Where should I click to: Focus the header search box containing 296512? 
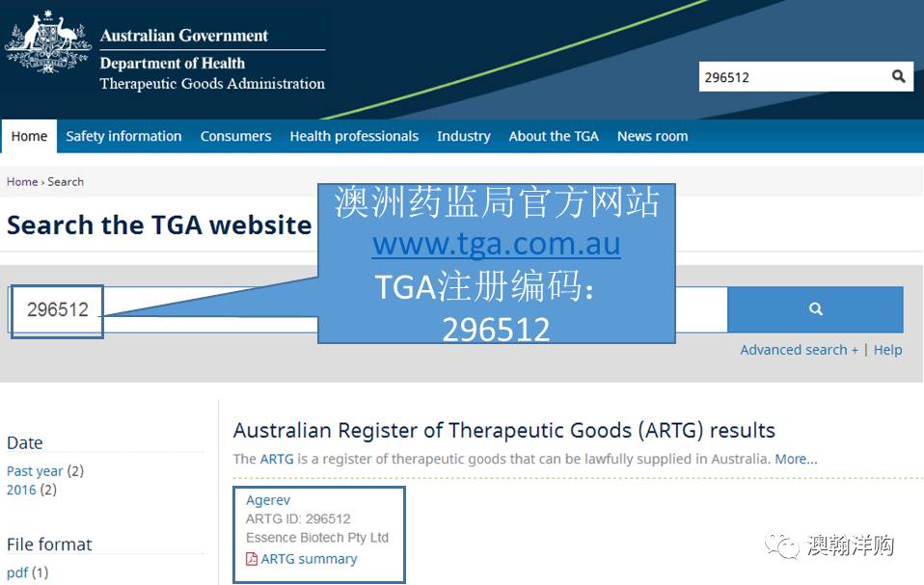[806, 76]
